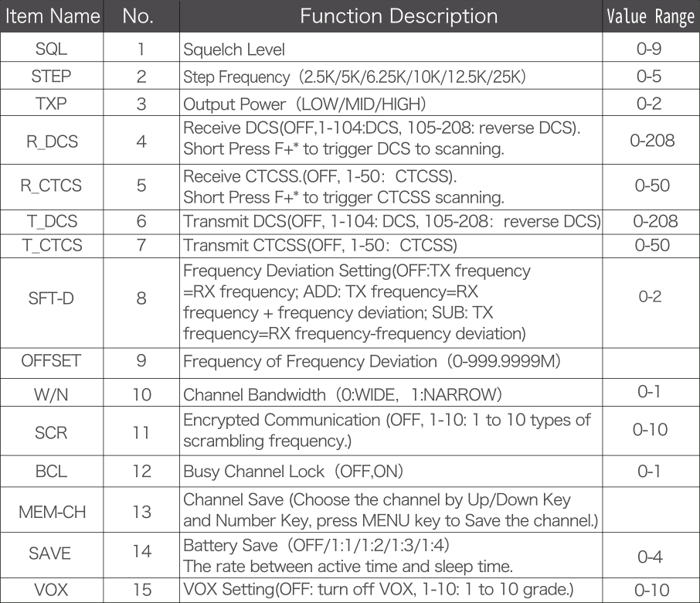Click number 9 in the OFFSET row
The height and width of the screenshot is (603, 700).
[141, 360]
